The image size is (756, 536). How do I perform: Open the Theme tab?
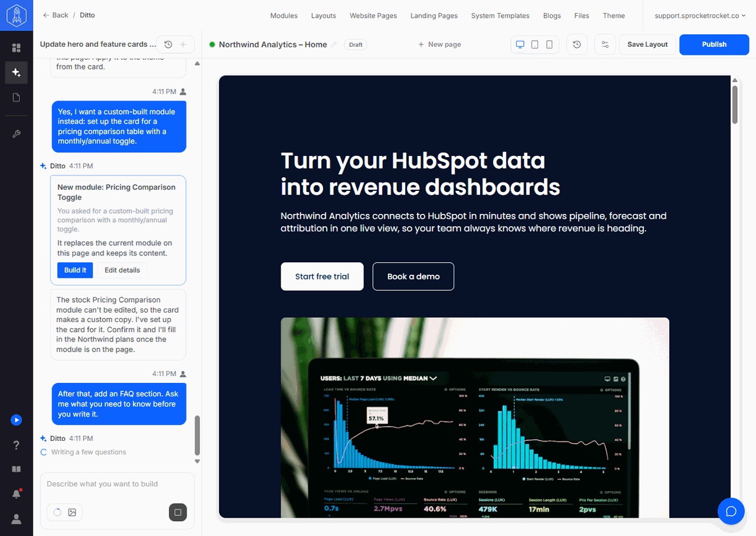(x=614, y=15)
